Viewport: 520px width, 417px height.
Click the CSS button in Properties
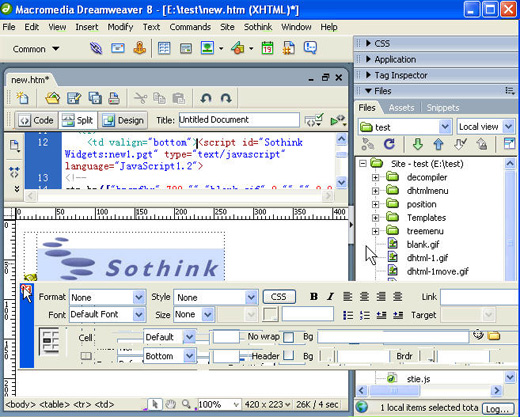(x=279, y=297)
